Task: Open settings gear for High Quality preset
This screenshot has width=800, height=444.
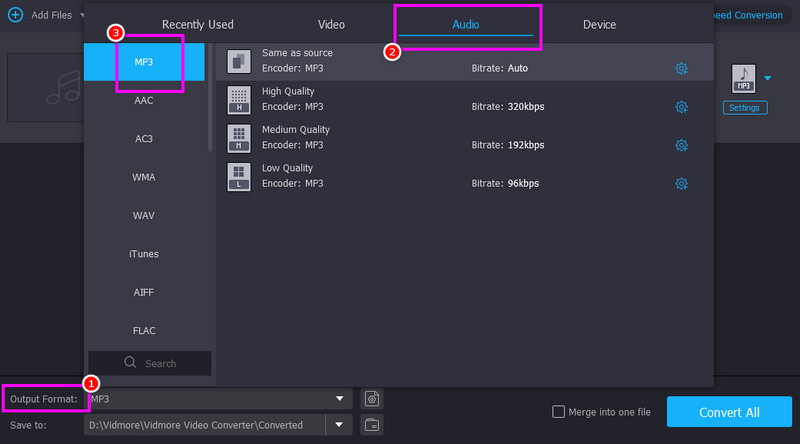Action: tap(682, 107)
